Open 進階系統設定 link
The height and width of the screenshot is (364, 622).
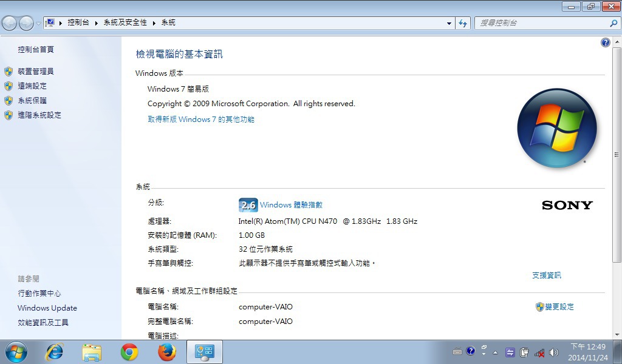[39, 115]
